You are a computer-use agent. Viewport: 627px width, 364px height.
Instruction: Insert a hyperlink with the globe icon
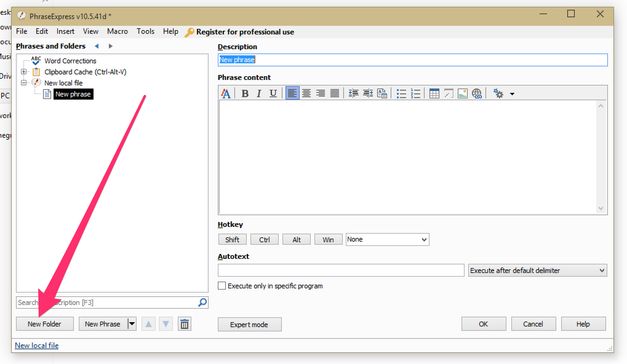coord(477,93)
